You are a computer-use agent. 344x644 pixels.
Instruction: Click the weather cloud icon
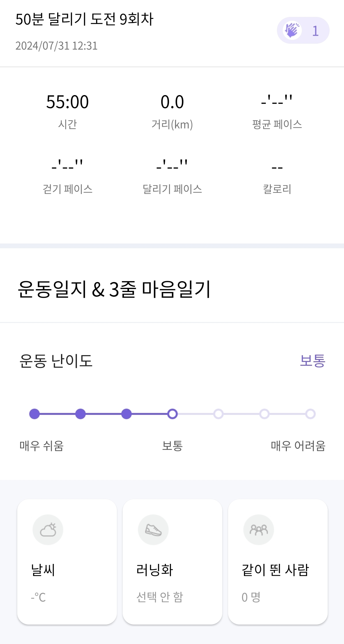click(x=48, y=530)
